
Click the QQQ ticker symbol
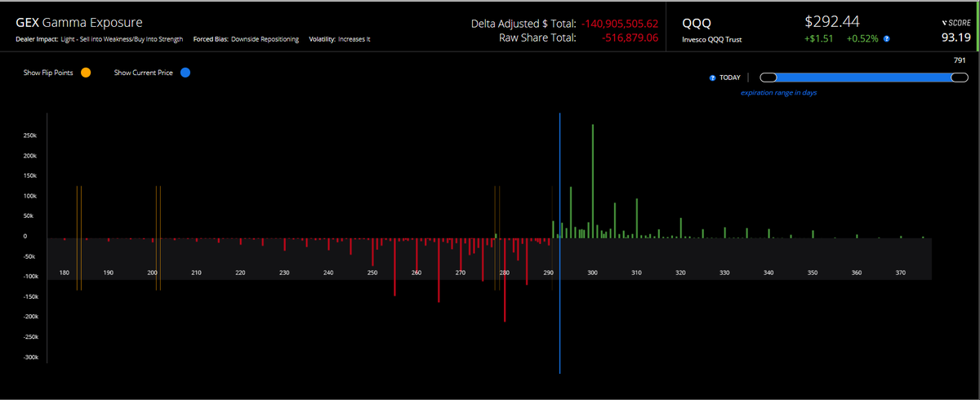coord(697,23)
